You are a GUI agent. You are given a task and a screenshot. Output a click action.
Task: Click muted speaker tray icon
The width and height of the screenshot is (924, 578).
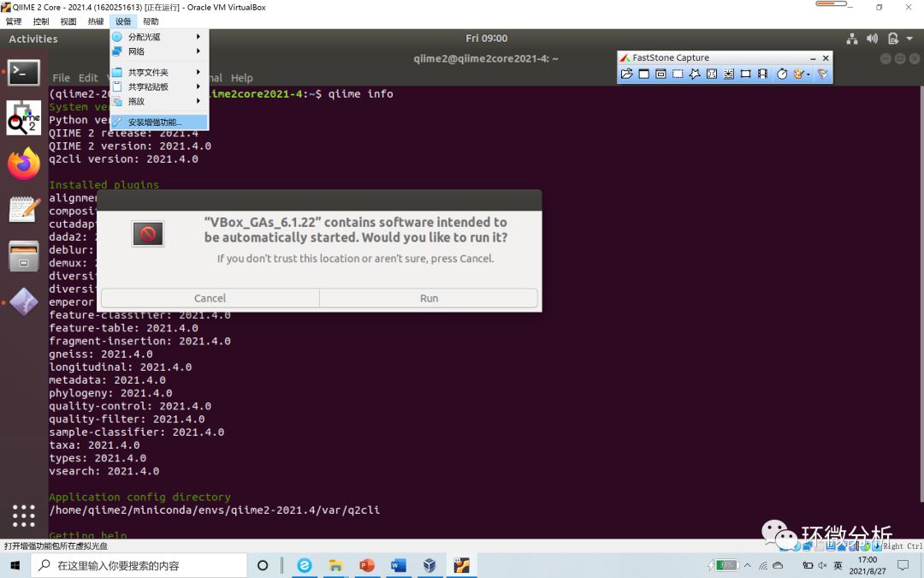823,566
